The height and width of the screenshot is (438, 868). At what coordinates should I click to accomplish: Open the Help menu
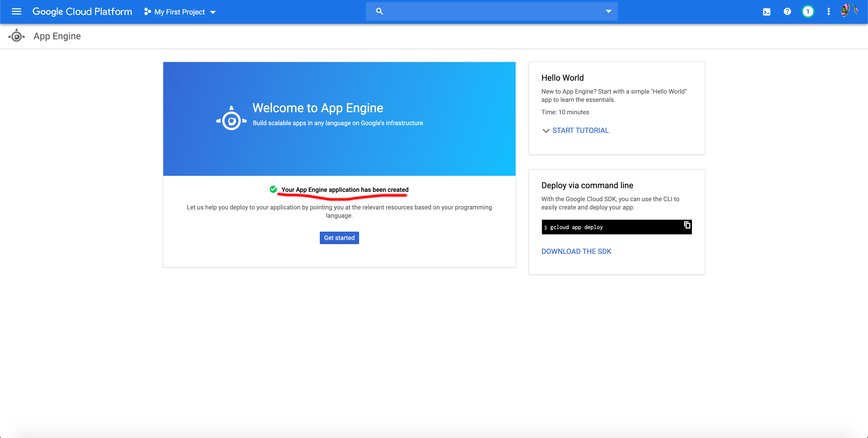(787, 11)
